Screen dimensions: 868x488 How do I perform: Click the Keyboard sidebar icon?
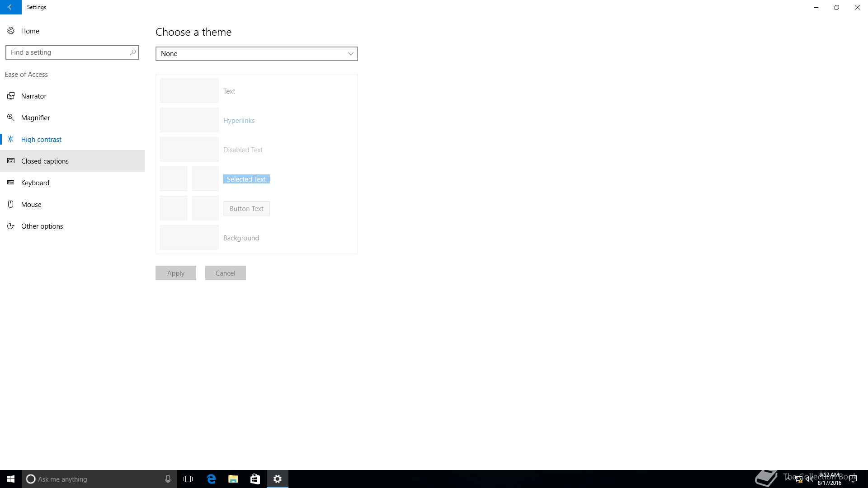coord(11,183)
